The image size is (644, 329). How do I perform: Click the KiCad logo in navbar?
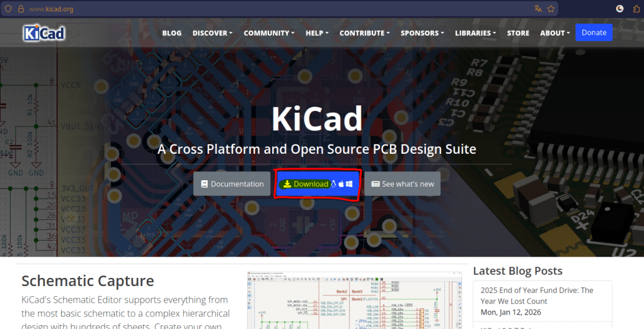click(x=44, y=33)
